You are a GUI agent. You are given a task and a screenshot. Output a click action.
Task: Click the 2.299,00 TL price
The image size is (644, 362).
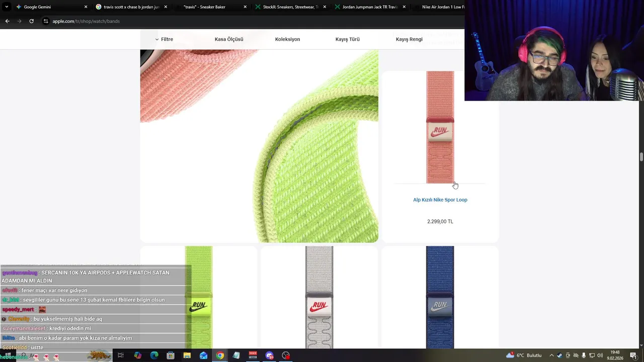[x=440, y=221]
